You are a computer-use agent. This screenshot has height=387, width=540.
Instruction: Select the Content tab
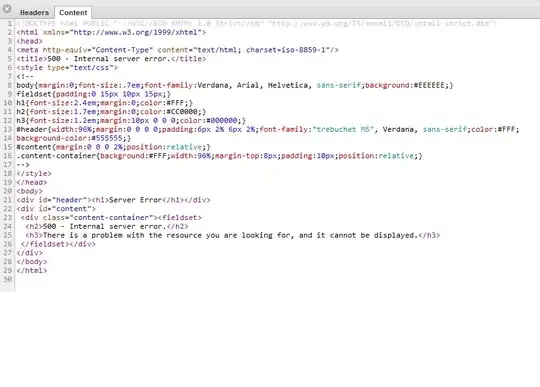tap(73, 12)
